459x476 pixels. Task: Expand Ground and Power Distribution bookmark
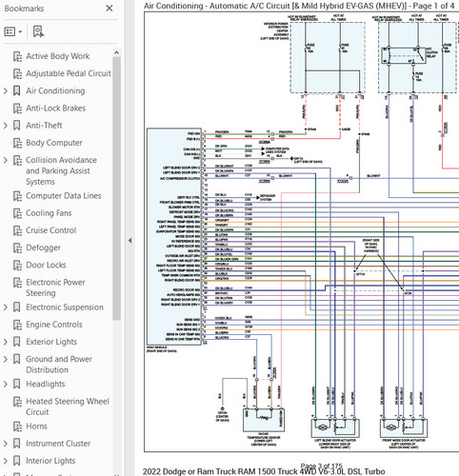pyautogui.click(x=5, y=359)
